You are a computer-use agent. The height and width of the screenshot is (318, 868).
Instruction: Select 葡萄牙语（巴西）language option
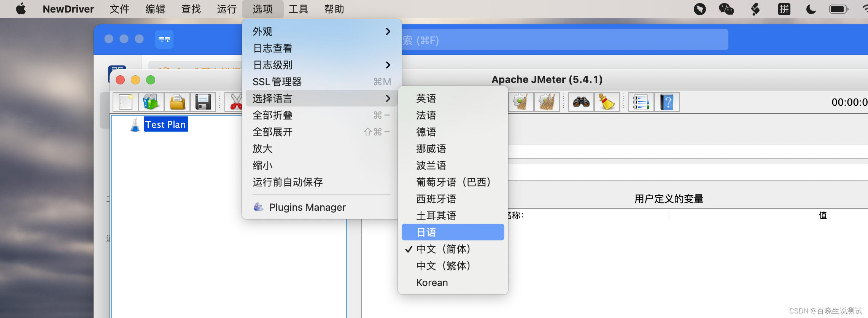pyautogui.click(x=453, y=182)
